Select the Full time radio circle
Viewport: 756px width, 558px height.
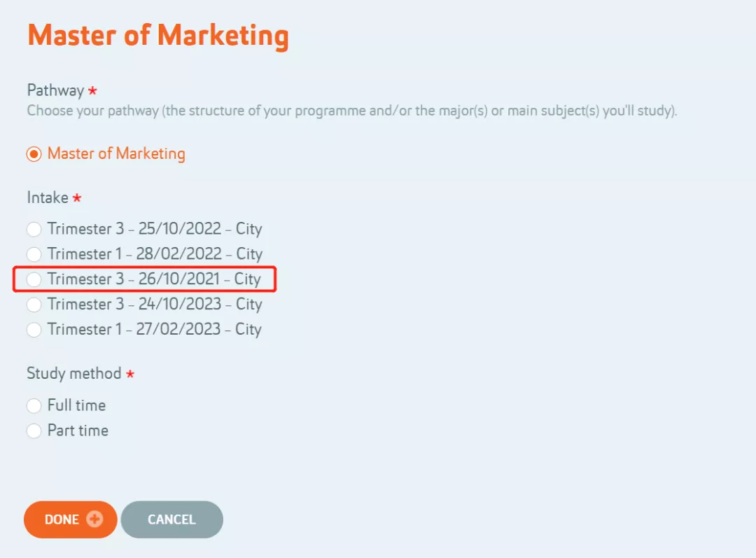pyautogui.click(x=34, y=405)
